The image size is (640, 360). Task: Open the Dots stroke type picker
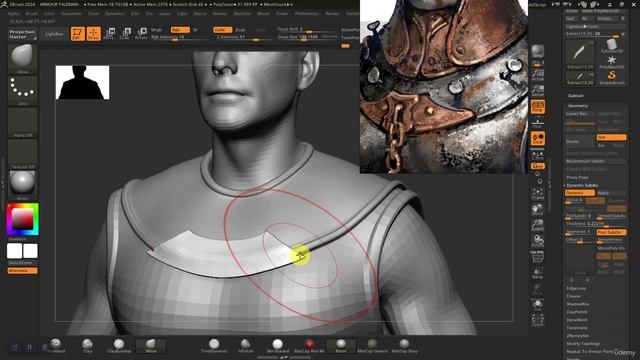22,90
